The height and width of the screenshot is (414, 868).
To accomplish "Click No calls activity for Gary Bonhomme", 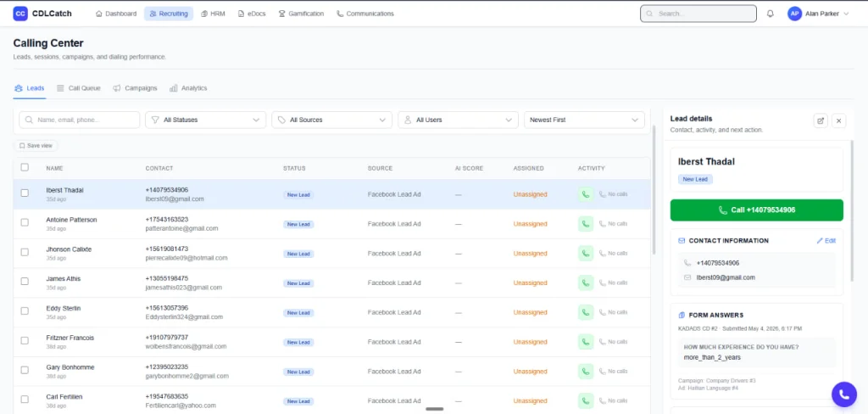I will pyautogui.click(x=614, y=372).
